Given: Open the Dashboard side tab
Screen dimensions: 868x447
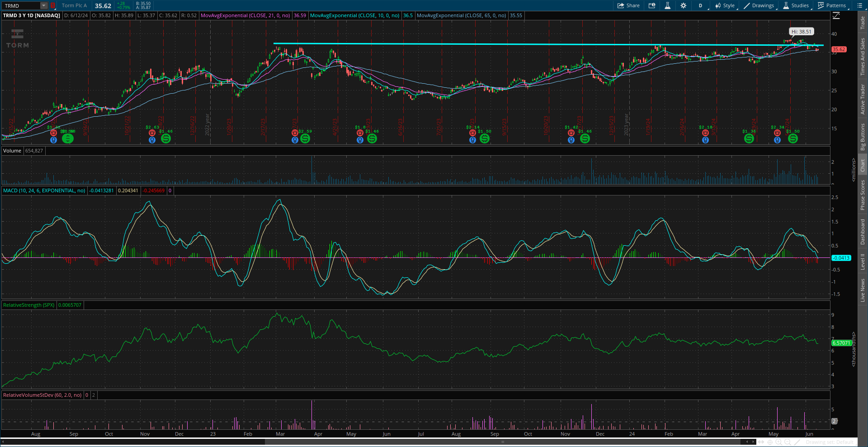Looking at the screenshot, I should pos(863,232).
